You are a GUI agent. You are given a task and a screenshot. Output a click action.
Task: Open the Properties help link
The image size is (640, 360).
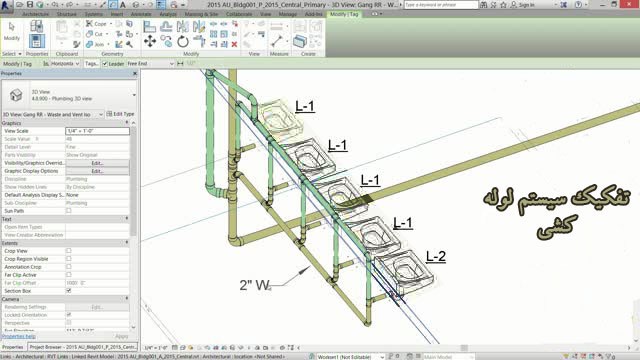coord(18,336)
